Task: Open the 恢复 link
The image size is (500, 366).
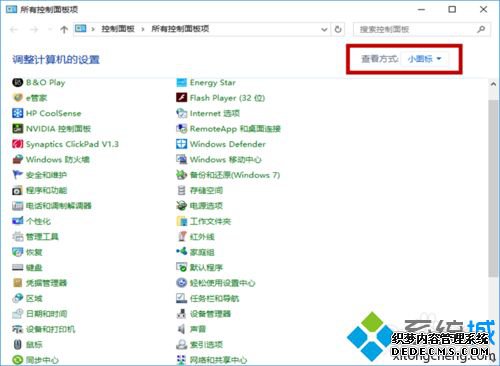Action: coord(34,252)
